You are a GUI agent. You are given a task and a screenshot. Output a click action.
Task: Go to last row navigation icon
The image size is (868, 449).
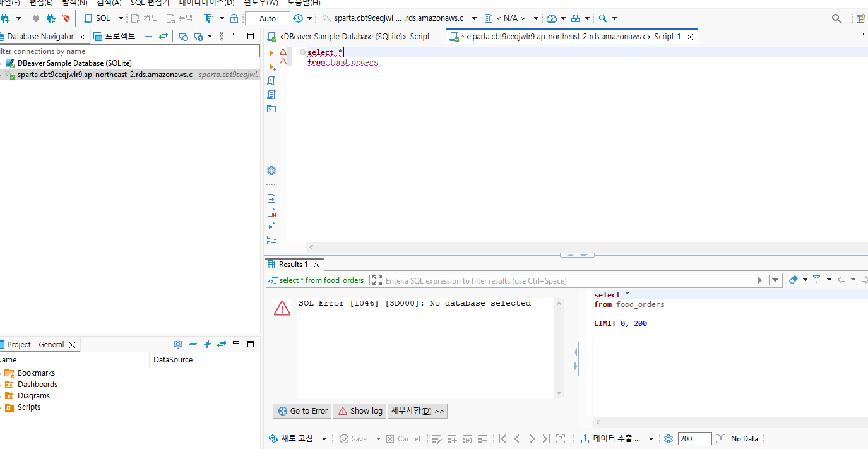(546, 439)
